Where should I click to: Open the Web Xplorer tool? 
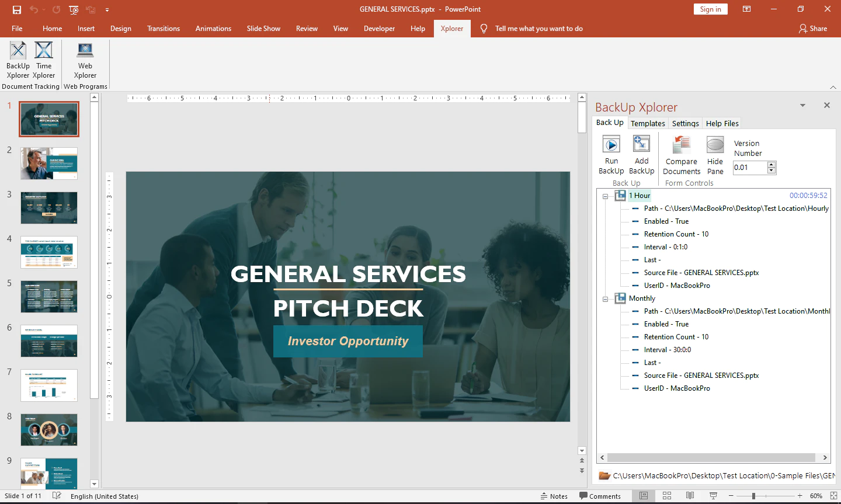pyautogui.click(x=85, y=60)
